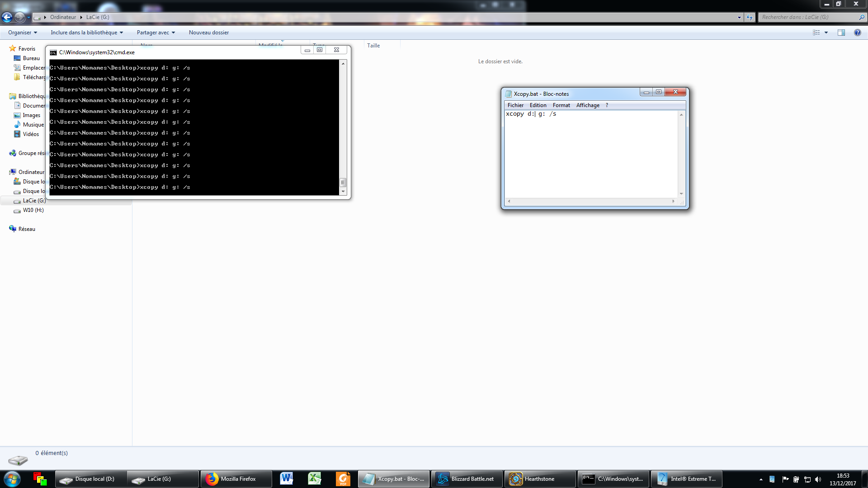The image size is (868, 488).
Task: Switch to Disque local (D:) taskbar window
Action: 90,479
